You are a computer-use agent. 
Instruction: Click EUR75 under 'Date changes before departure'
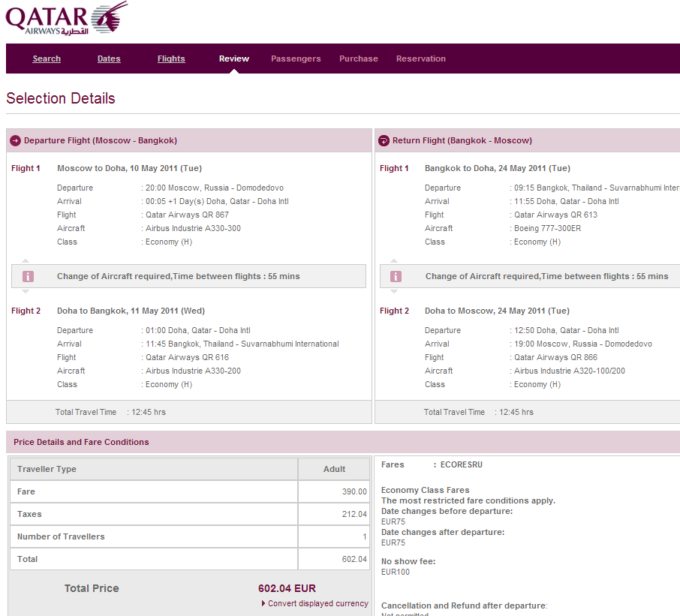click(393, 521)
